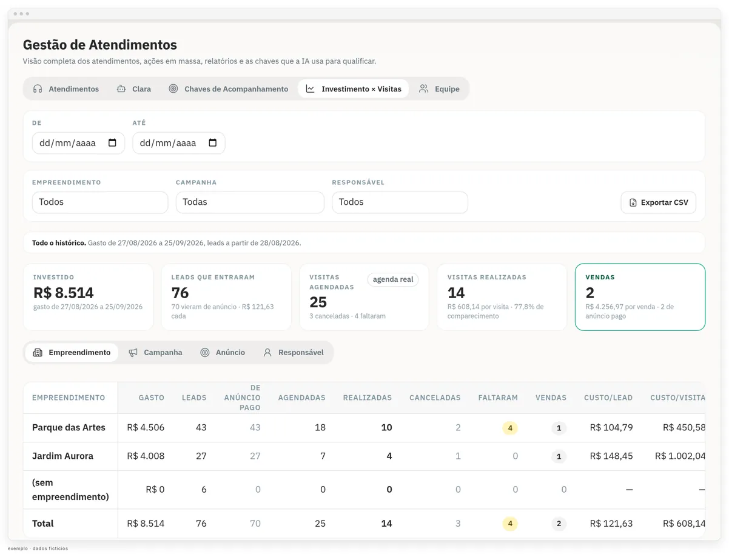The image size is (729, 560).
Task: Sort by the Gasto column header
Action: pyautogui.click(x=152, y=398)
